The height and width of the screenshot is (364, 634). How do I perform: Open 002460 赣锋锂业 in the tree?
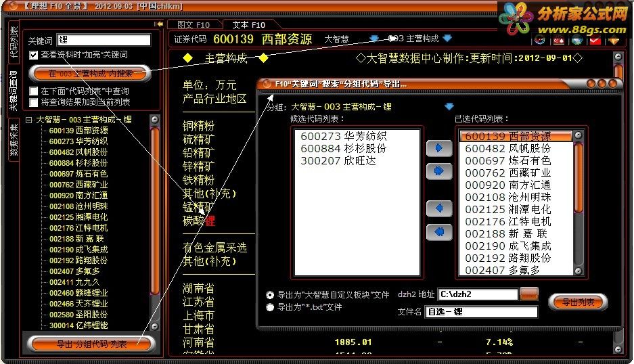point(78,293)
